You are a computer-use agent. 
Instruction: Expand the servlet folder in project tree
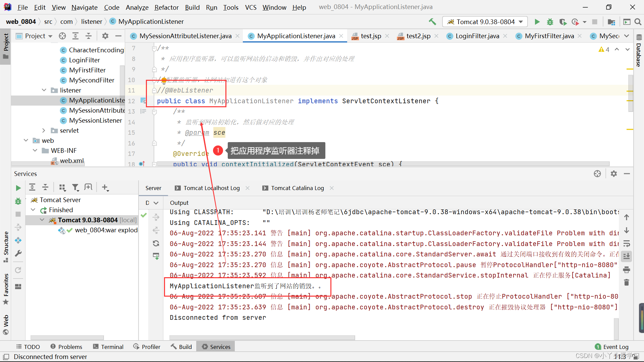pyautogui.click(x=44, y=130)
